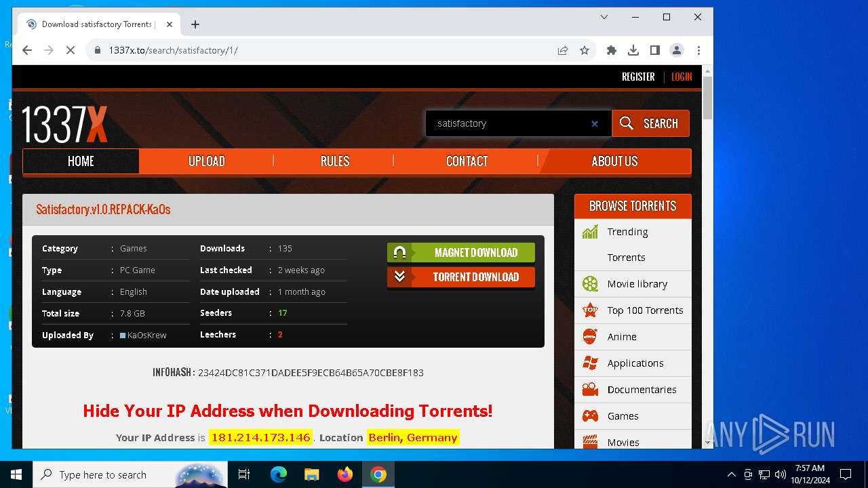View site information via the lock icon
Screen dimensions: 868x488
[x=97, y=50]
